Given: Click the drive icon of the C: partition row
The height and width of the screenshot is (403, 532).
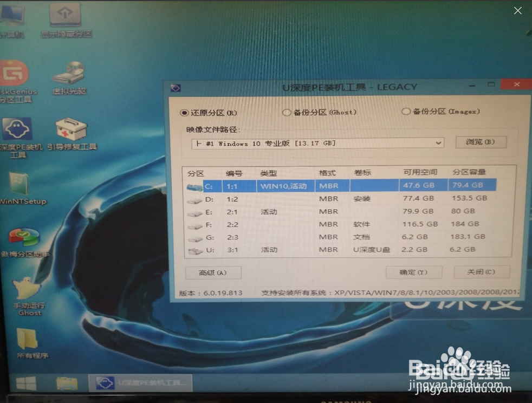Looking at the screenshot, I should pyautogui.click(x=194, y=186).
